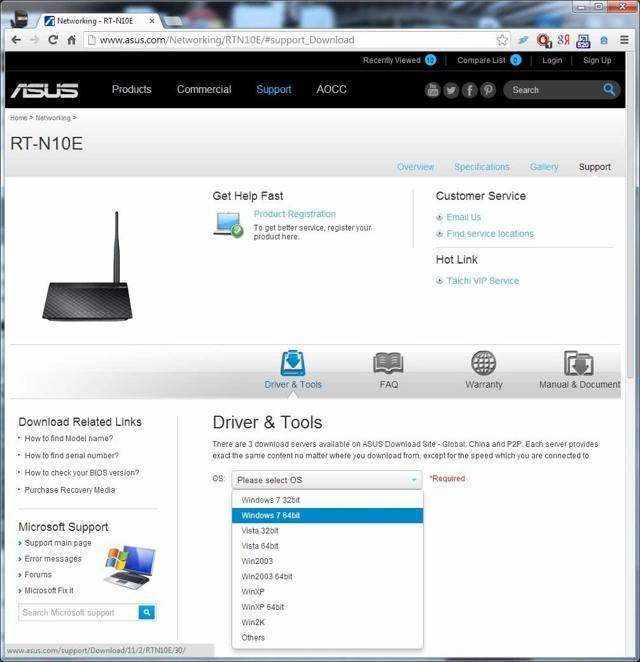Click the red search extension icon
This screenshot has height=662, width=640.
tap(544, 41)
